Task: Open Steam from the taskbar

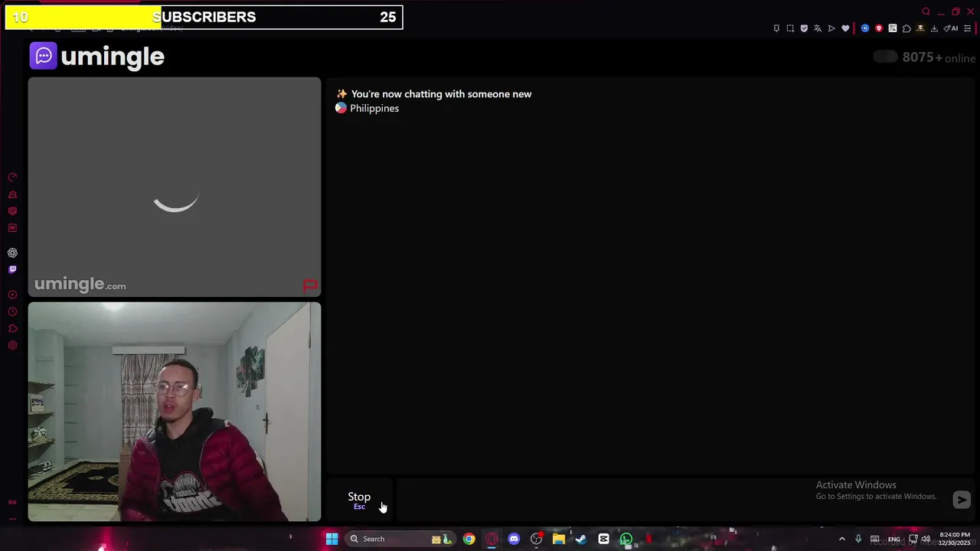Action: point(581,539)
